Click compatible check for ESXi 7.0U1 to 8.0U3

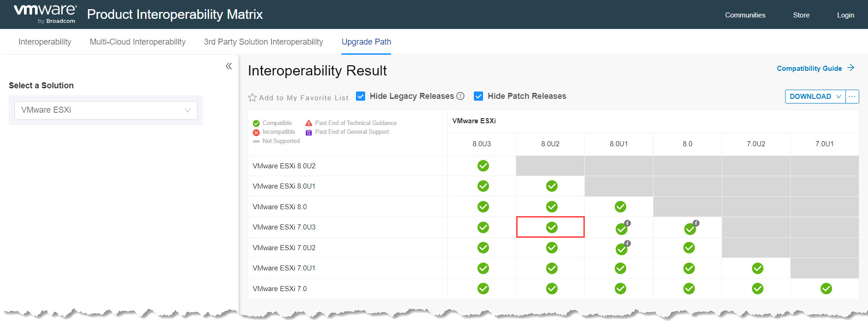click(x=483, y=268)
